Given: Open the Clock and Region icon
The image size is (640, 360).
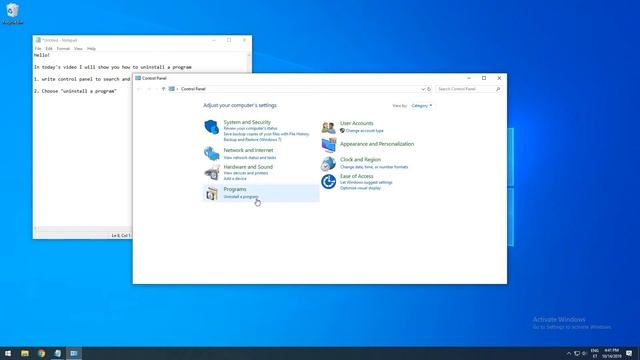Looking at the screenshot, I should [329, 163].
